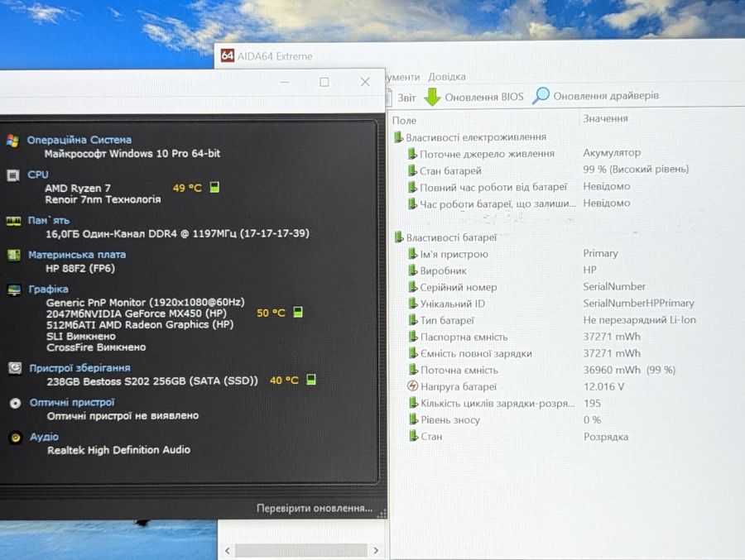This screenshot has height=560, width=745.
Task: Click the icon beside Рівень зносу
Action: click(412, 419)
